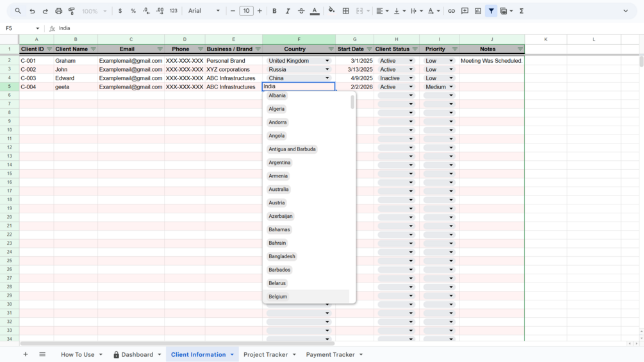Viewport: 644px width, 362px height.
Task: Open filter for Client Status column
Action: coord(415,49)
